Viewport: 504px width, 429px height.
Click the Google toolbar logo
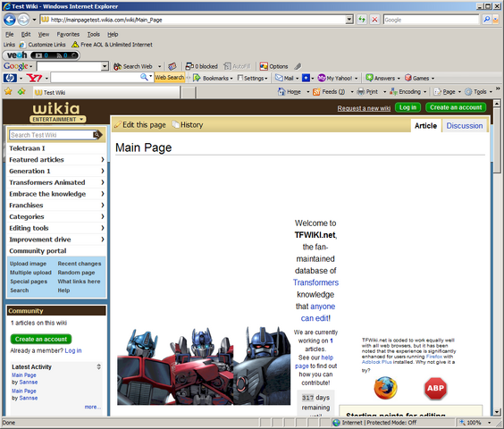16,66
